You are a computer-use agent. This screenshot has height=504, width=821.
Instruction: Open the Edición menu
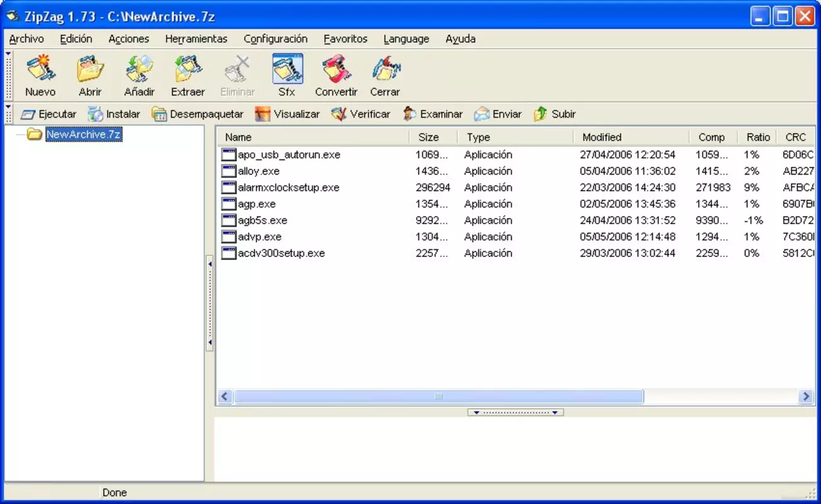pos(76,39)
